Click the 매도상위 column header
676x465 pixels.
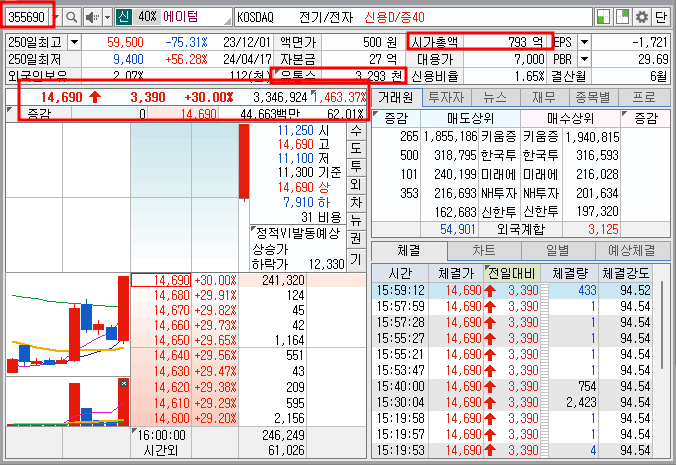point(470,118)
